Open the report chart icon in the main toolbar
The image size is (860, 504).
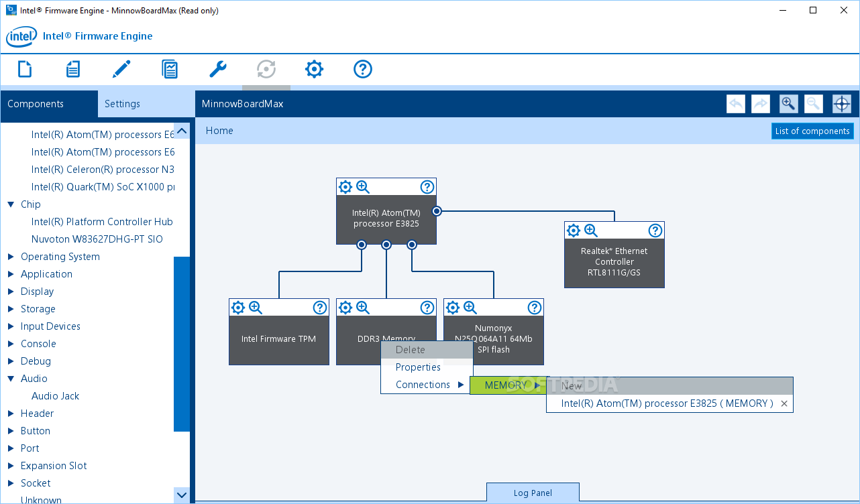[170, 69]
